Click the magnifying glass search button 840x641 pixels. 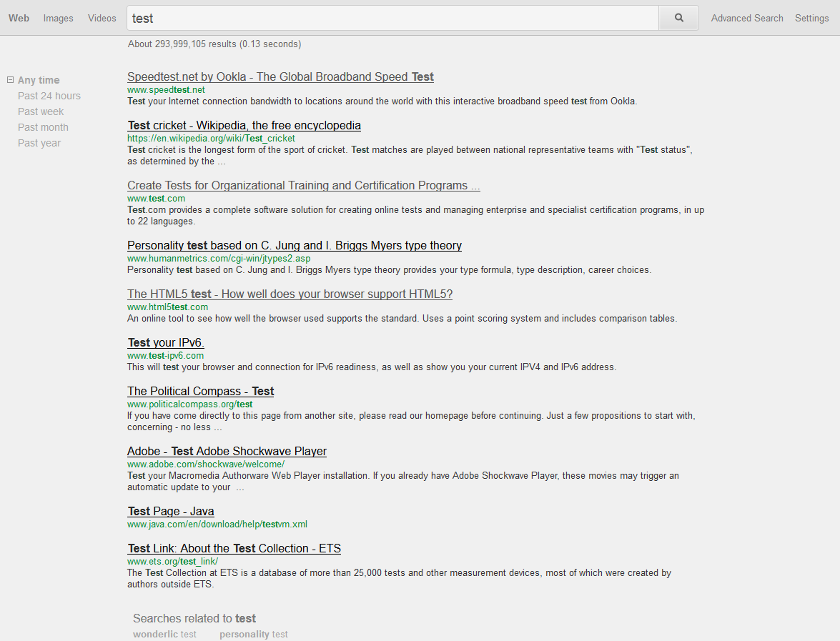[678, 18]
